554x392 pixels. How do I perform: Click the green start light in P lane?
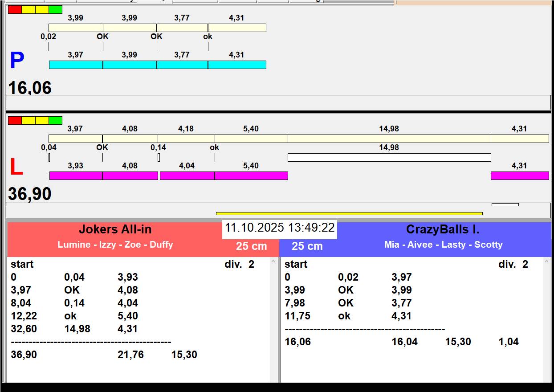[56, 9]
